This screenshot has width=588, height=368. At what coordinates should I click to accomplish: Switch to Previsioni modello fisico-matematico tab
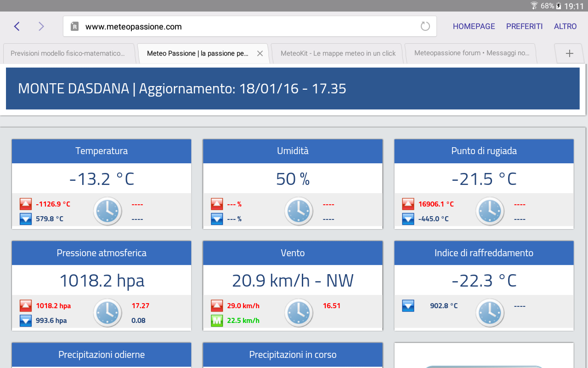tap(68, 53)
